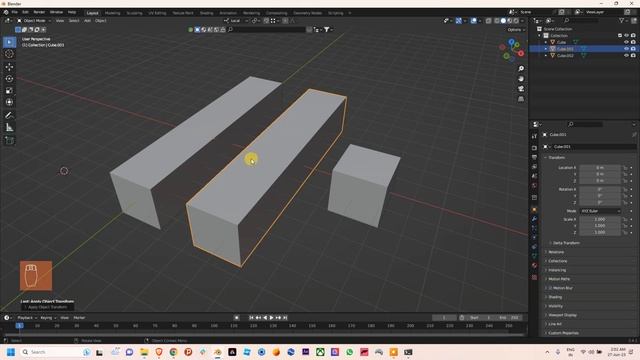Open the rotation Mode XYZ Euler dropdown
Screen dimensions: 640x360
point(600,211)
